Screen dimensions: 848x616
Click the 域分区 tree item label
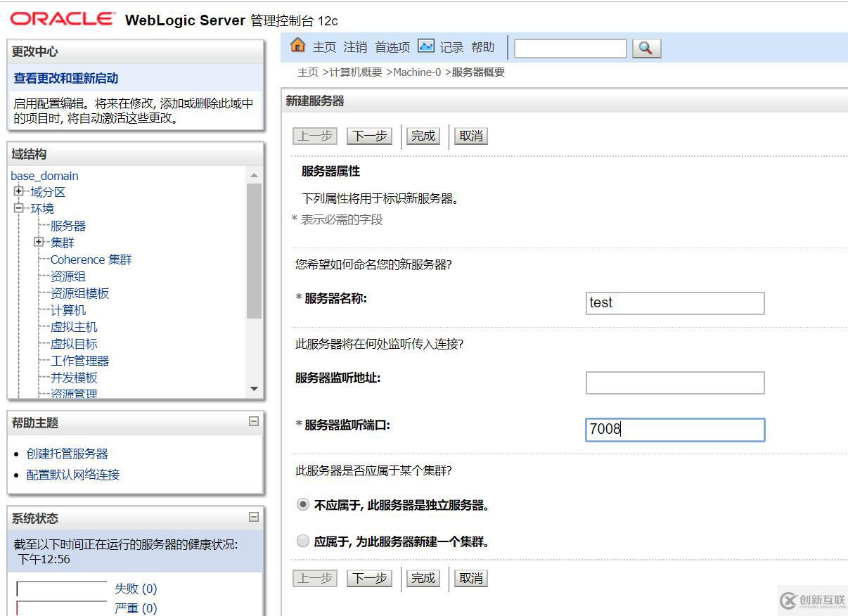48,192
